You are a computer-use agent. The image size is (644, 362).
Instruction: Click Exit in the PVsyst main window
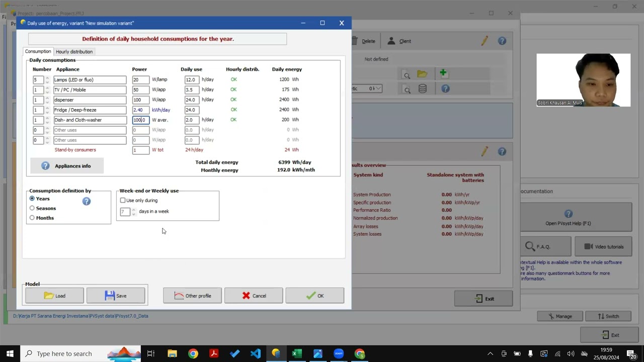coord(608,335)
